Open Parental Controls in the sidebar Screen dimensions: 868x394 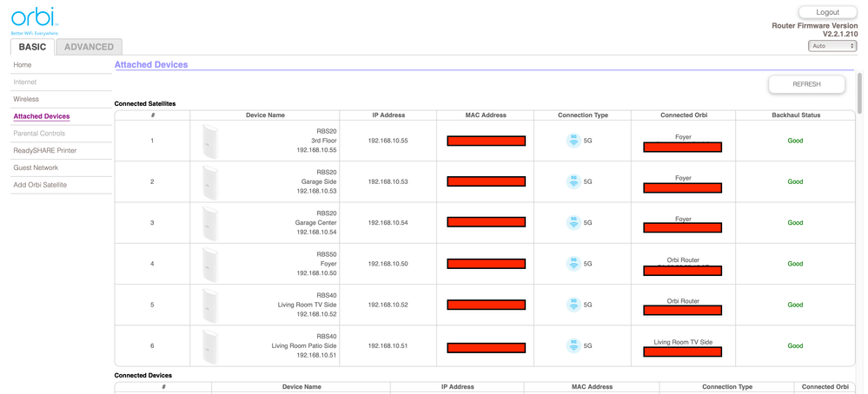click(39, 133)
